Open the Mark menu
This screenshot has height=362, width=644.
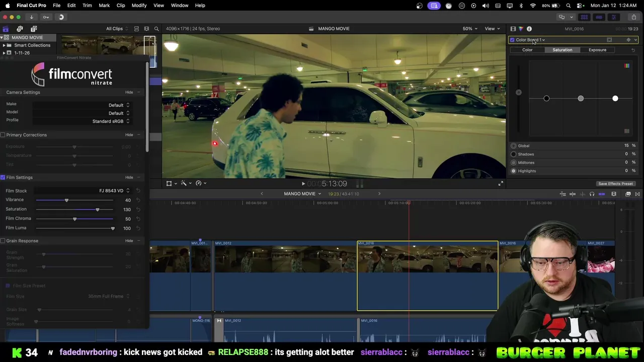104,6
